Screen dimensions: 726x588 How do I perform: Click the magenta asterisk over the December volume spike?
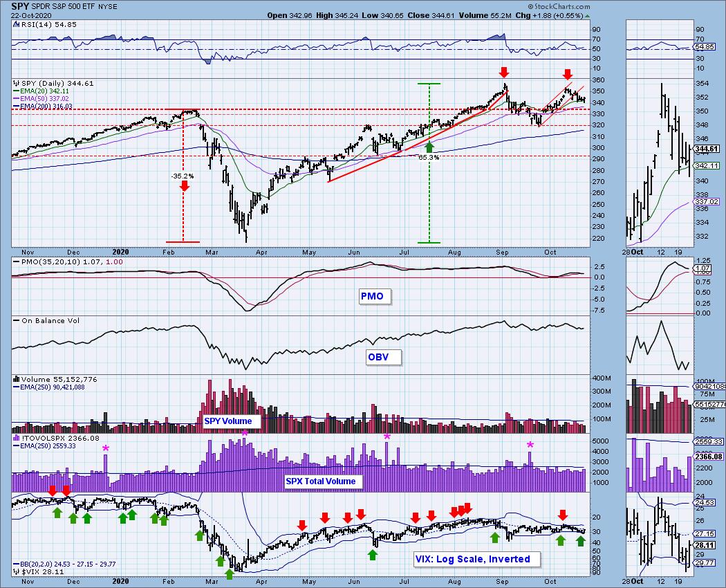(x=106, y=448)
